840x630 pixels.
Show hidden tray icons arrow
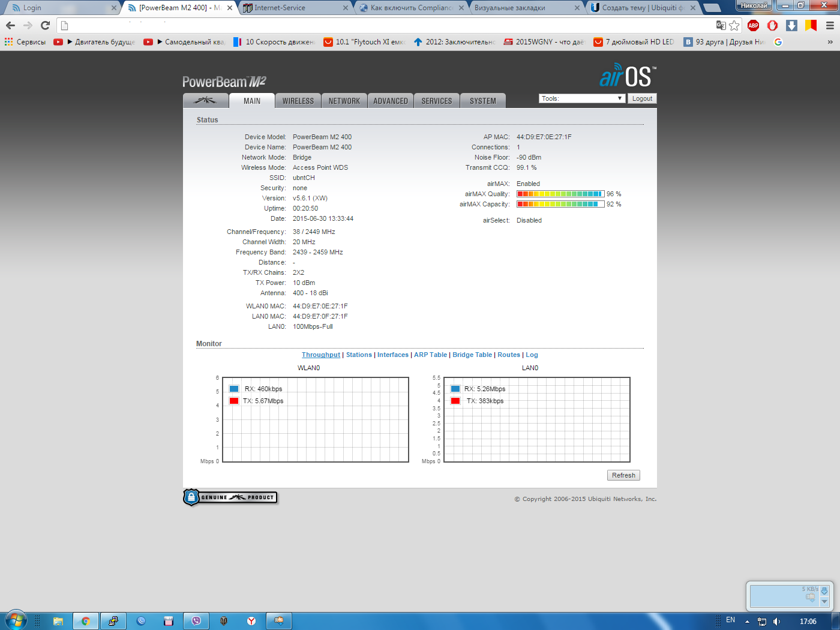(x=747, y=621)
